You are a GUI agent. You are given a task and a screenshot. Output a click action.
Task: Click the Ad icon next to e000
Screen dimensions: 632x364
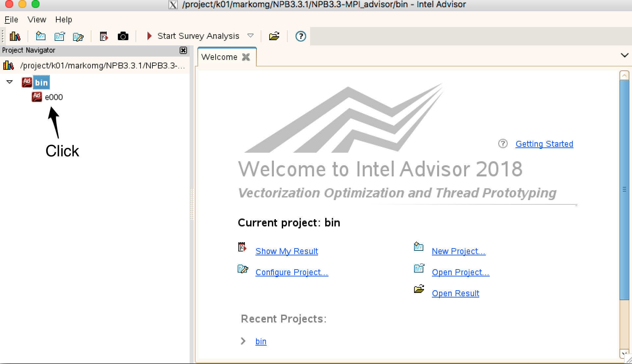(37, 97)
